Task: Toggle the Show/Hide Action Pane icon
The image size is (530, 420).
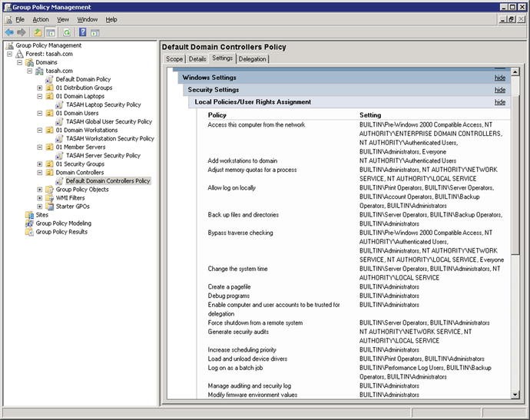Action: pos(95,32)
